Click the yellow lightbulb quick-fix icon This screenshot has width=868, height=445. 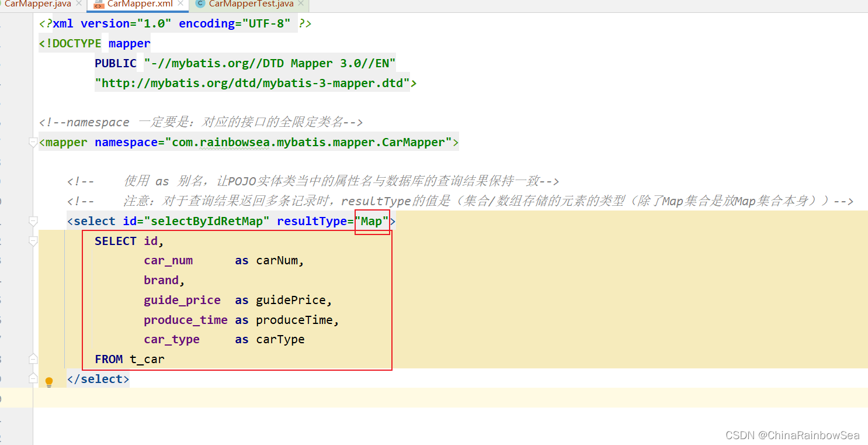click(x=49, y=382)
